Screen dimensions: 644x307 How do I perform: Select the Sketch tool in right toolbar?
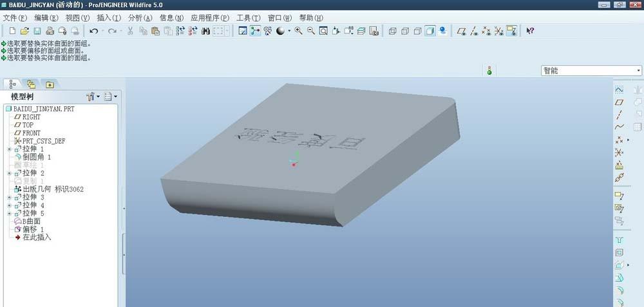tap(619, 89)
